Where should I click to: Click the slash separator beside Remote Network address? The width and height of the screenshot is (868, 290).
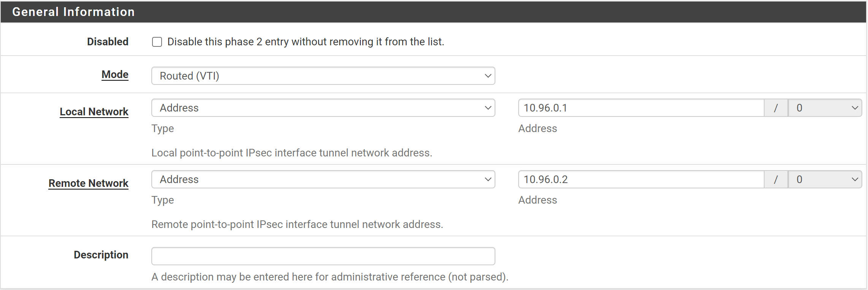point(776,180)
